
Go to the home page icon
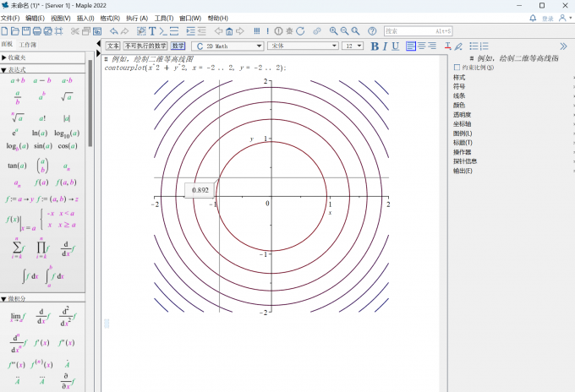click(x=229, y=31)
